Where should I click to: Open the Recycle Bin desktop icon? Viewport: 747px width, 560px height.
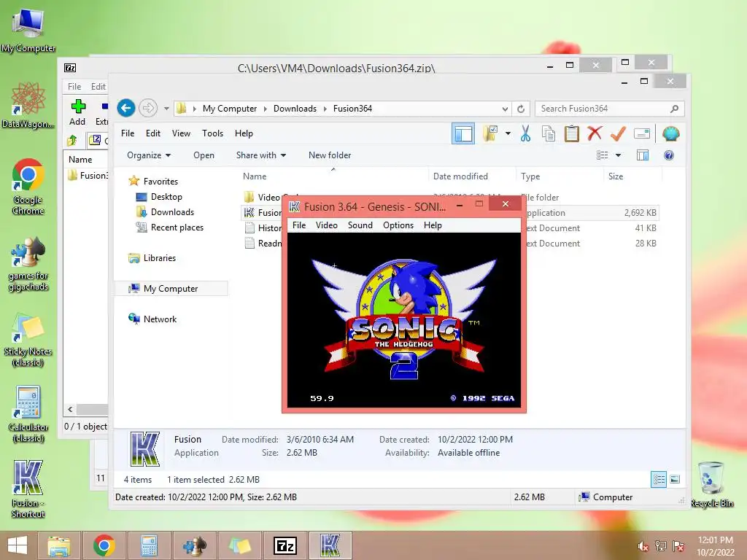[712, 485]
